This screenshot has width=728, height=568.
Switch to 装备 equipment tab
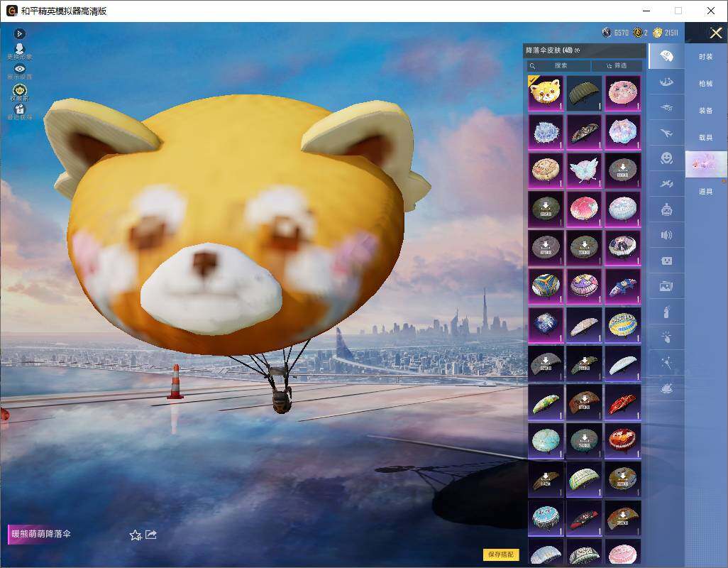coord(706,111)
